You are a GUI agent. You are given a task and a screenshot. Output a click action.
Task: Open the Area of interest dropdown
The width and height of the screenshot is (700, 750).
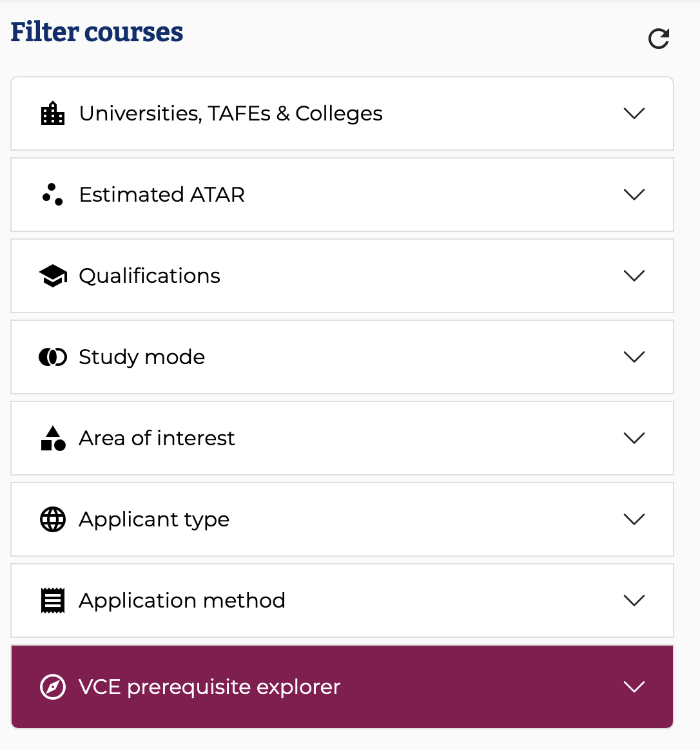pyautogui.click(x=634, y=438)
